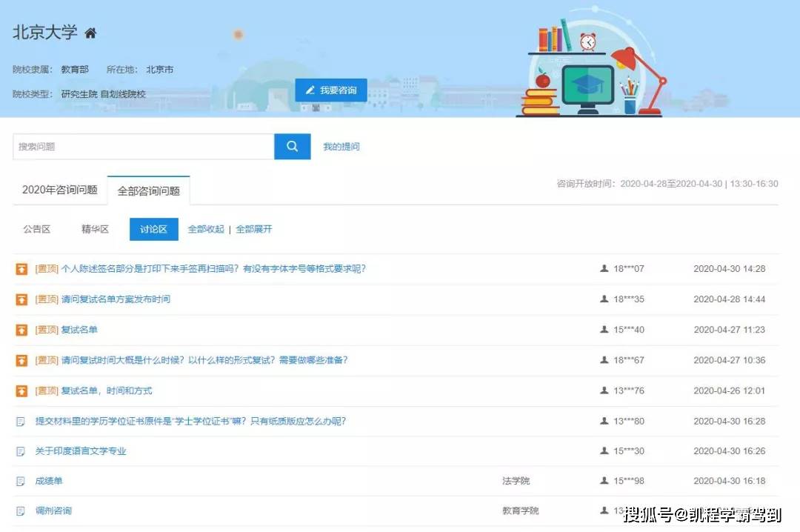Collapse all questions with 全部收起
Viewport: 800px width, 532px height.
(x=206, y=230)
